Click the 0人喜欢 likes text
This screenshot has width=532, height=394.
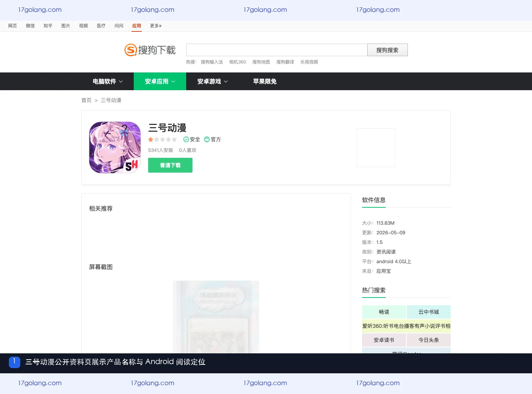pyautogui.click(x=188, y=150)
